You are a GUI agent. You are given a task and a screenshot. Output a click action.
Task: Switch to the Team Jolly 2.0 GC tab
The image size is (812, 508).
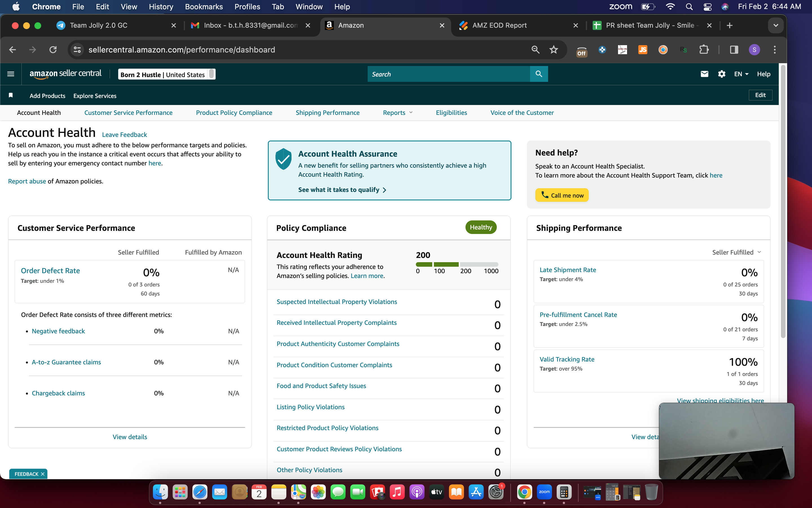116,25
